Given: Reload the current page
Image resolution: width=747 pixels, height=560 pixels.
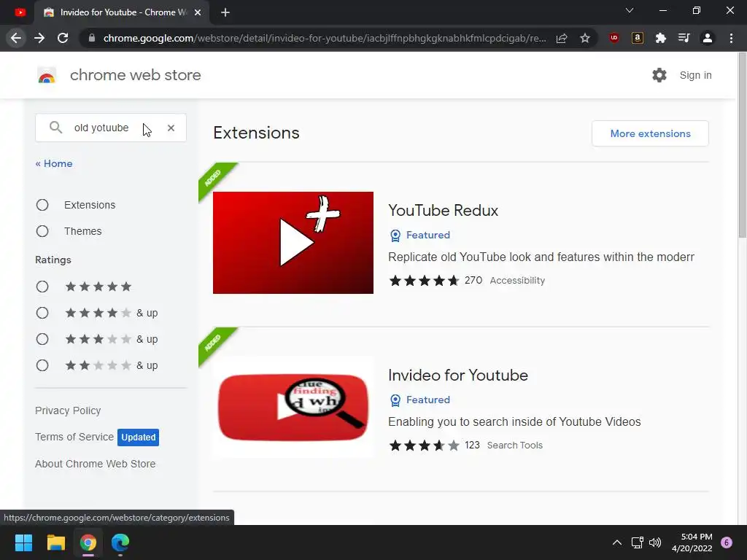Looking at the screenshot, I should tap(63, 38).
